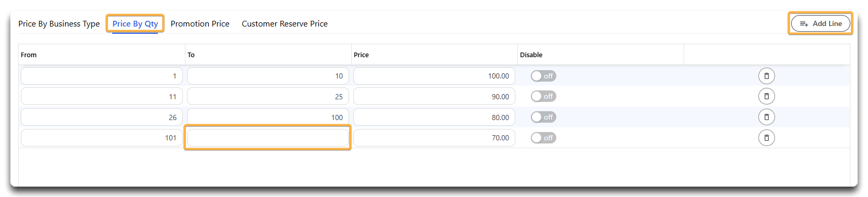Viewport: 868px width, 197px height.
Task: Toggle Disable switch for the 90.00 row
Action: pos(543,96)
